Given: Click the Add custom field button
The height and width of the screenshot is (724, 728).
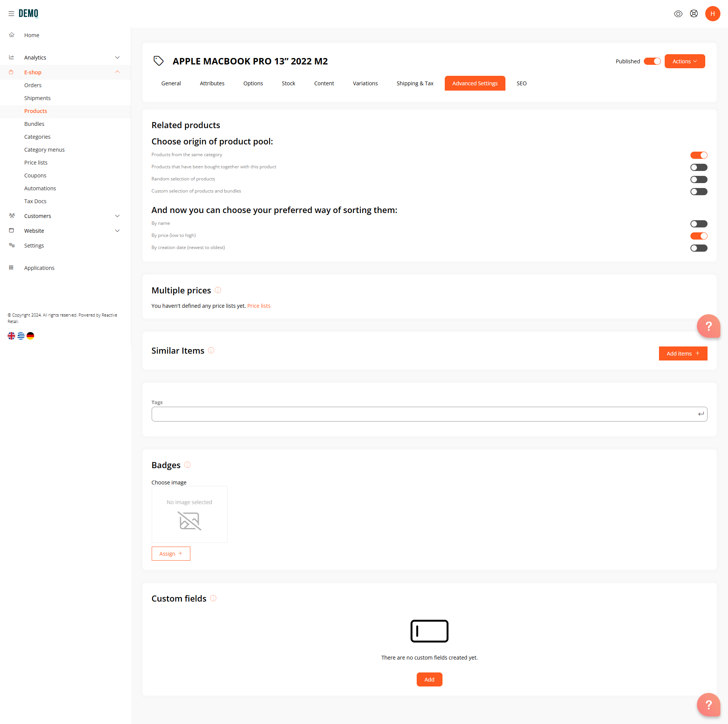Looking at the screenshot, I should (x=430, y=679).
